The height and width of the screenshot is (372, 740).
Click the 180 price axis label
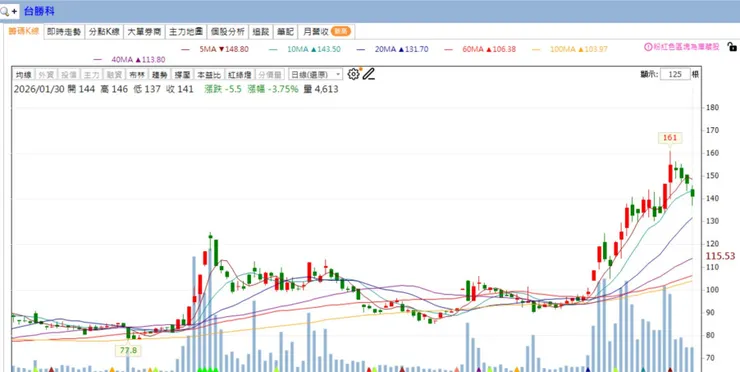point(713,108)
